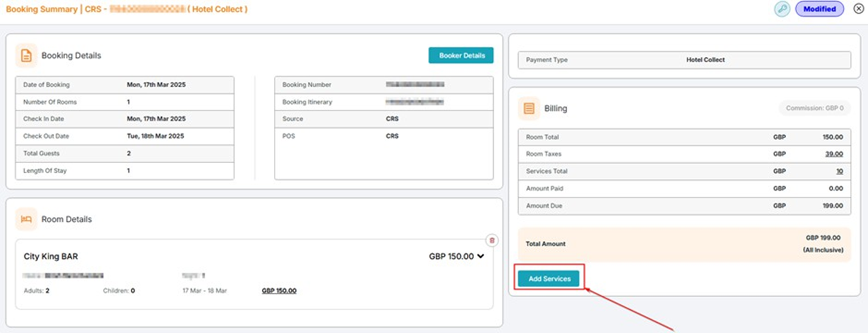Screen dimensions: 868x333
Task: Click the Total Amount summary row
Action: 684,244
